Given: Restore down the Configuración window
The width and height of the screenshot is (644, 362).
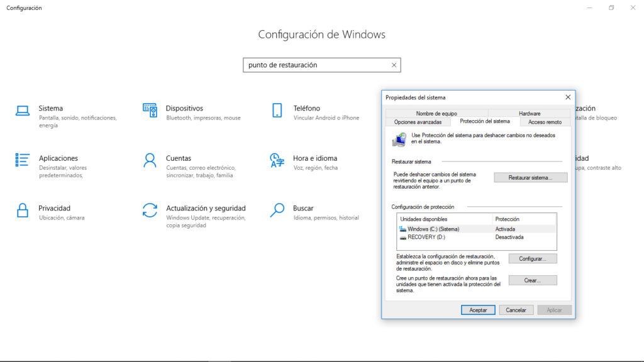Looking at the screenshot, I should coord(611,8).
